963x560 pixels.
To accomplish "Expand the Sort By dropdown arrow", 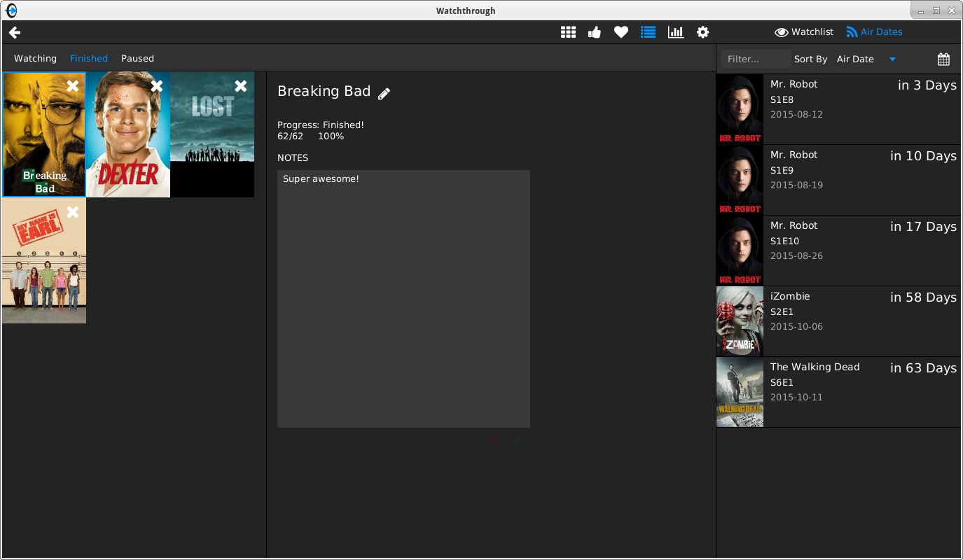I will point(892,59).
